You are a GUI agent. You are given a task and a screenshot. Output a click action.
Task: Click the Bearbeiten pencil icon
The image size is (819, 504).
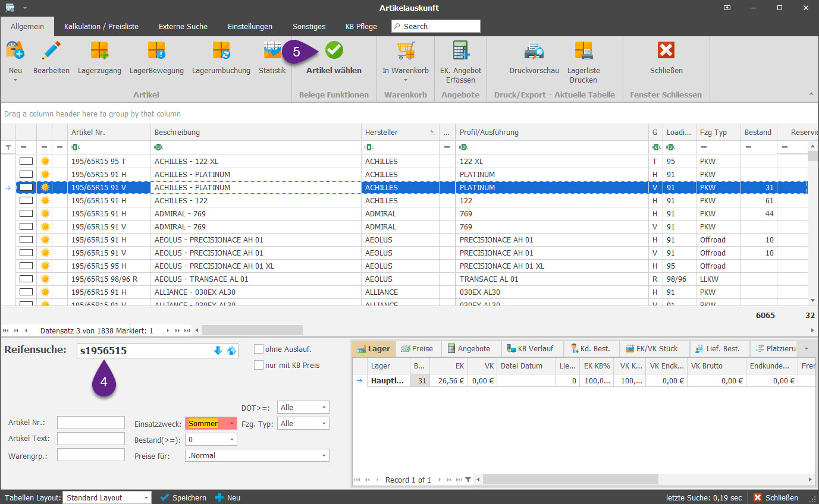point(51,52)
